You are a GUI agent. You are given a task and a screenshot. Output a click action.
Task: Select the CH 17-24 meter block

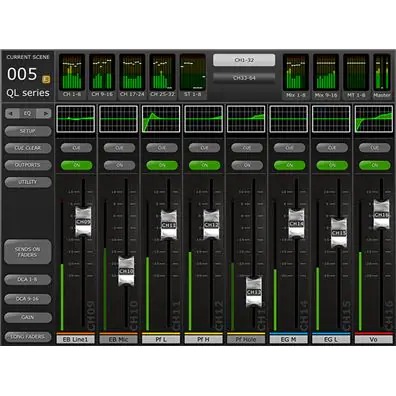tap(132, 76)
